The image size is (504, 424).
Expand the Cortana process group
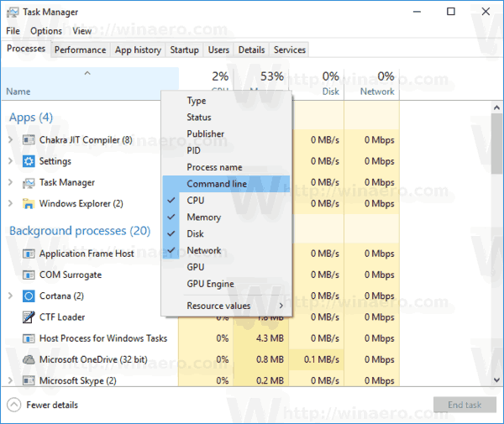point(10,296)
